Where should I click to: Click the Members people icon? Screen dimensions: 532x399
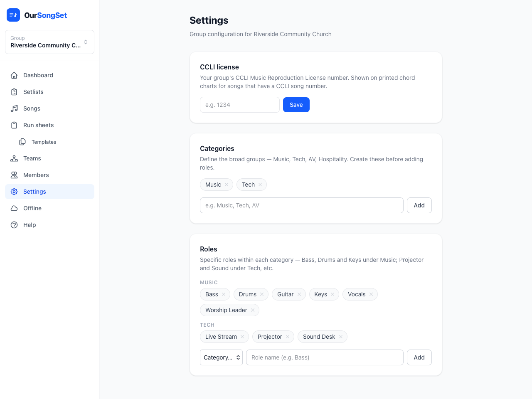pos(14,175)
